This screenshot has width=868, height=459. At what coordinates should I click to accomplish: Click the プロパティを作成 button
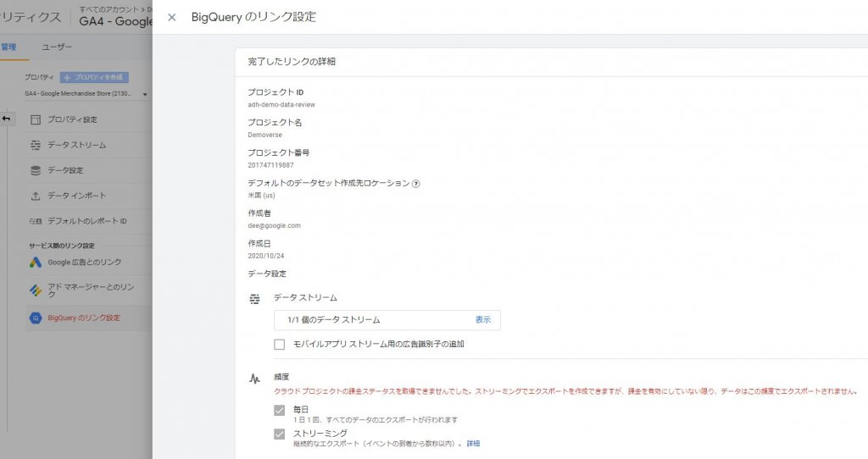pos(94,77)
